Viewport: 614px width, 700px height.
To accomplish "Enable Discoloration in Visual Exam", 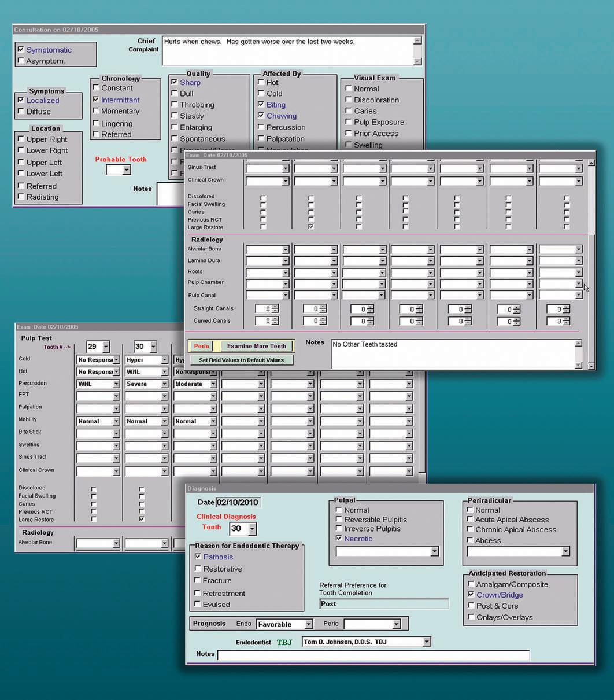I will pos(349,100).
